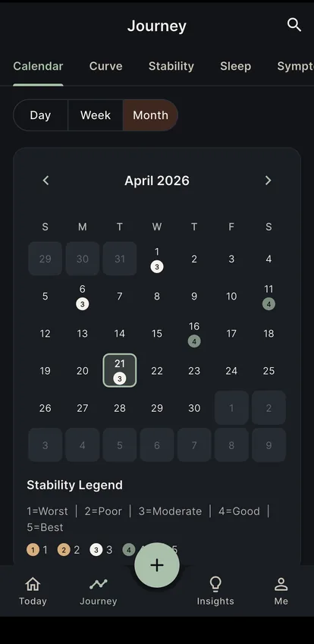Go to previous month with left chevron
The image size is (314, 644).
pyautogui.click(x=46, y=181)
